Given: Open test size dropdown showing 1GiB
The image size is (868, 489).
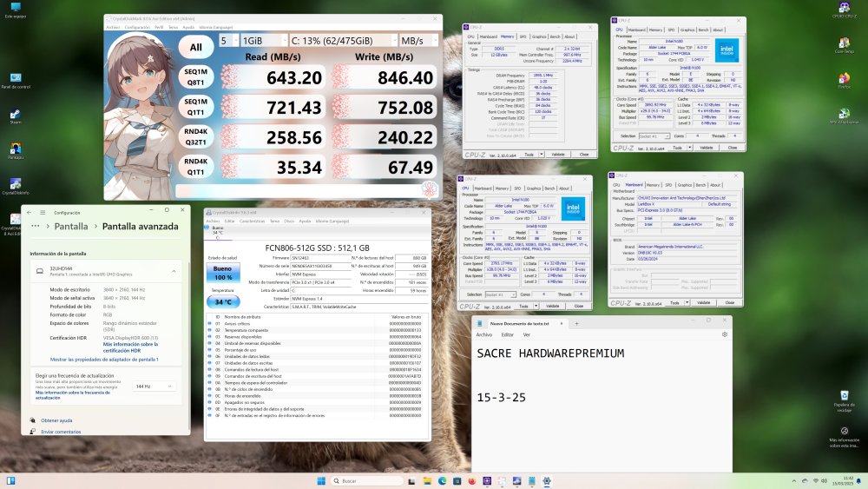Looking at the screenshot, I should pyautogui.click(x=265, y=41).
